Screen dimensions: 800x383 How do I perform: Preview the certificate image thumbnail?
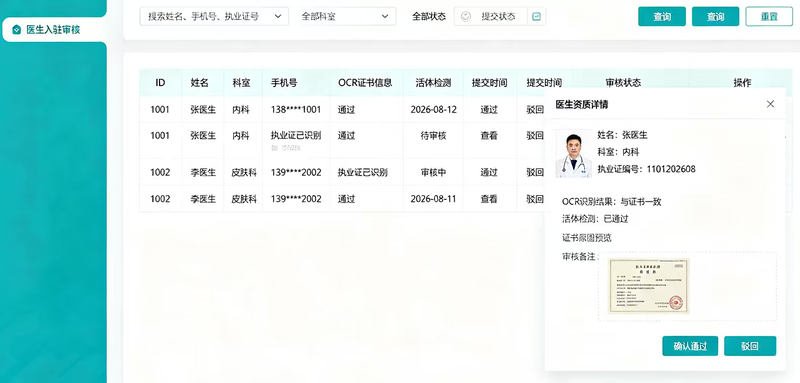[x=648, y=286]
